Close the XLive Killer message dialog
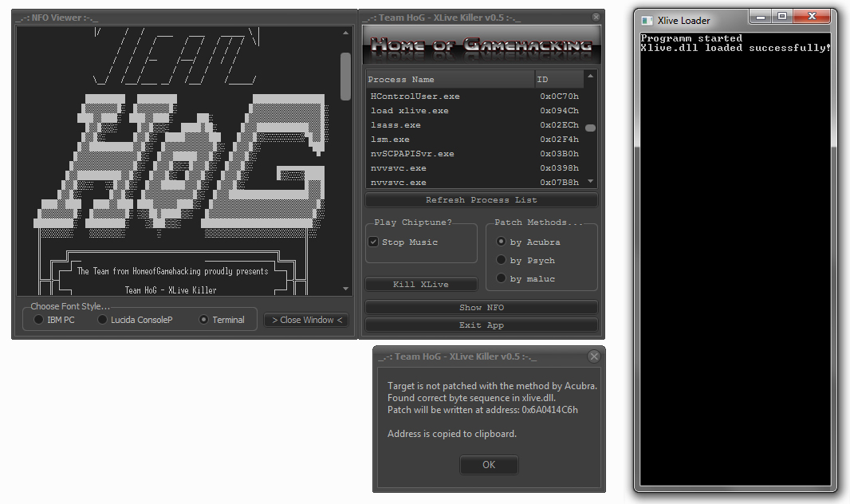 593,356
